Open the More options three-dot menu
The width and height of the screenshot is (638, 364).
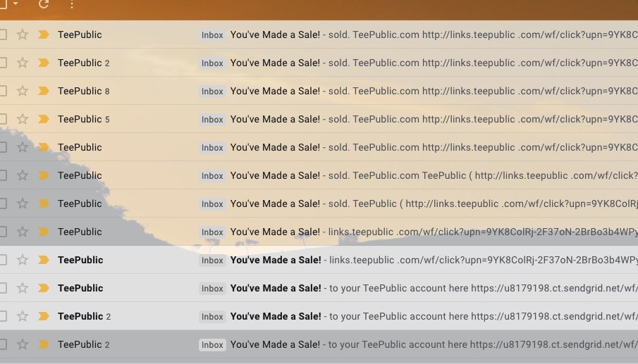[x=72, y=4]
